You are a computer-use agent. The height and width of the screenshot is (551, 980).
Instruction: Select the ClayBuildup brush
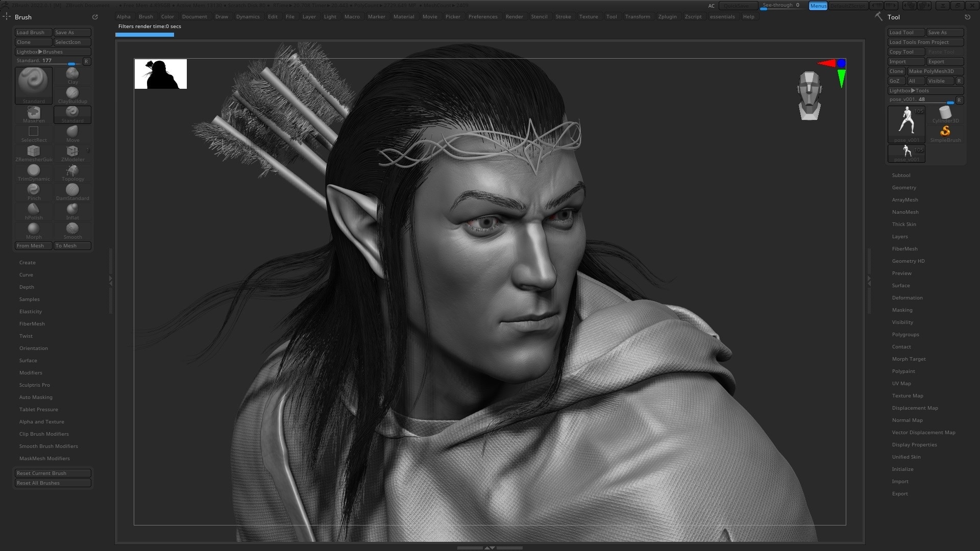(x=72, y=94)
